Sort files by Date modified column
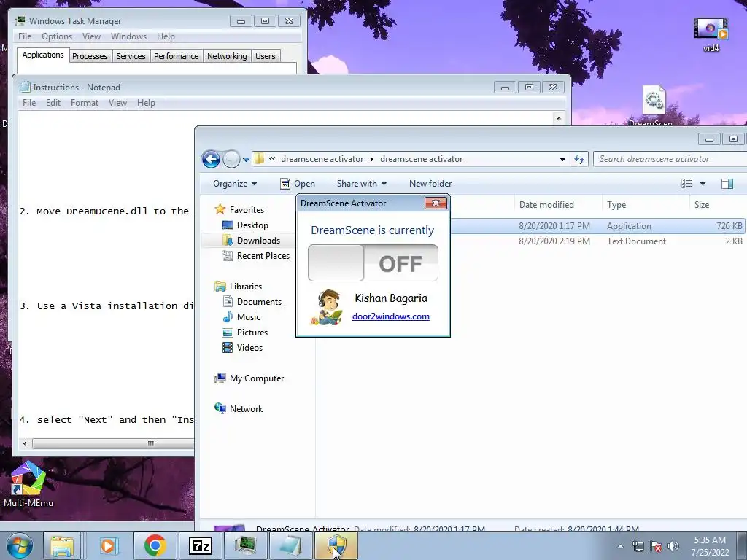The height and width of the screenshot is (560, 747). coord(546,205)
